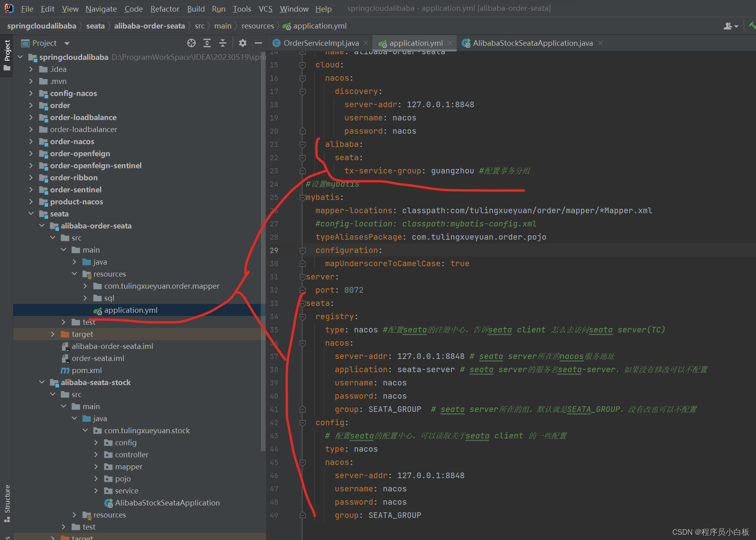Click main breadcrumb in navigation bar
Image resolution: width=756 pixels, height=540 pixels.
tap(223, 26)
